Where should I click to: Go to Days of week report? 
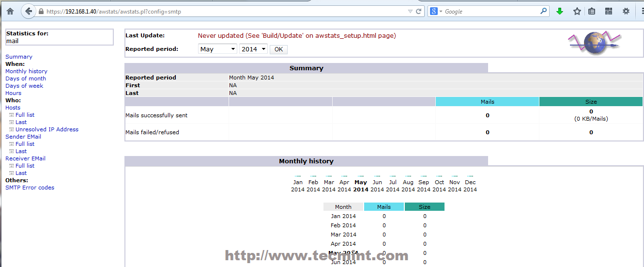tap(24, 86)
